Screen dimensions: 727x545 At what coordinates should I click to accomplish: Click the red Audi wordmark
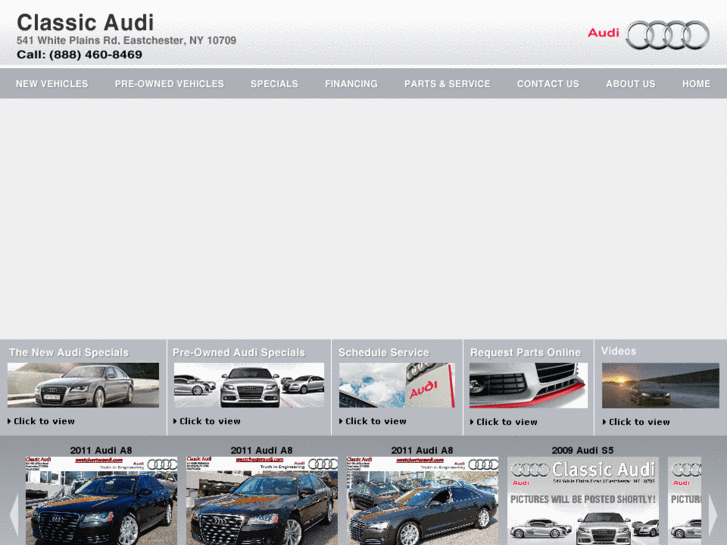pos(603,33)
